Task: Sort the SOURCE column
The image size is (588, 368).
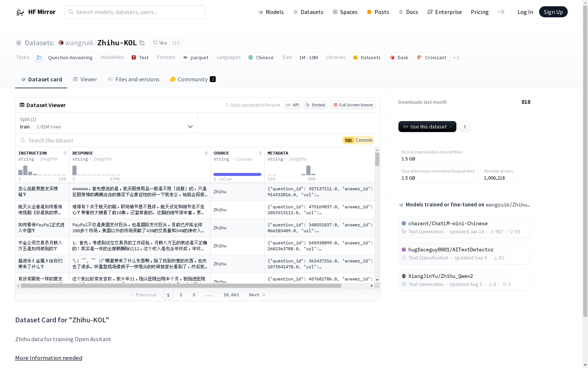Action: pos(260,153)
